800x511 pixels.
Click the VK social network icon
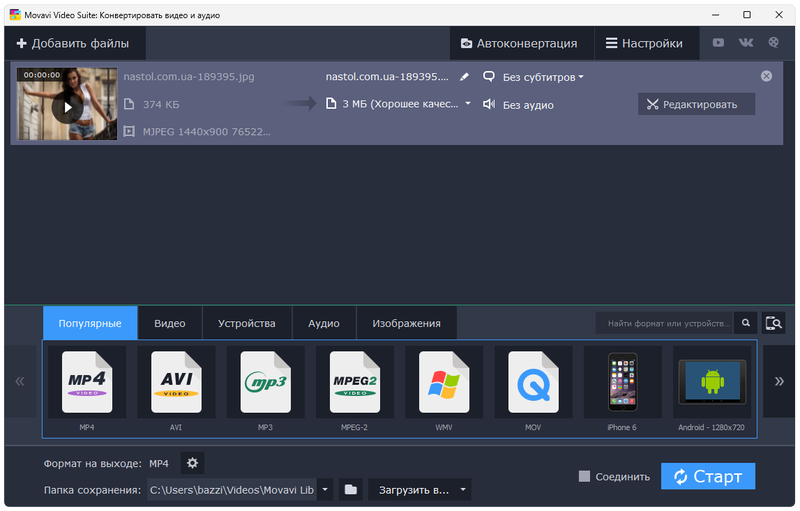[746, 43]
